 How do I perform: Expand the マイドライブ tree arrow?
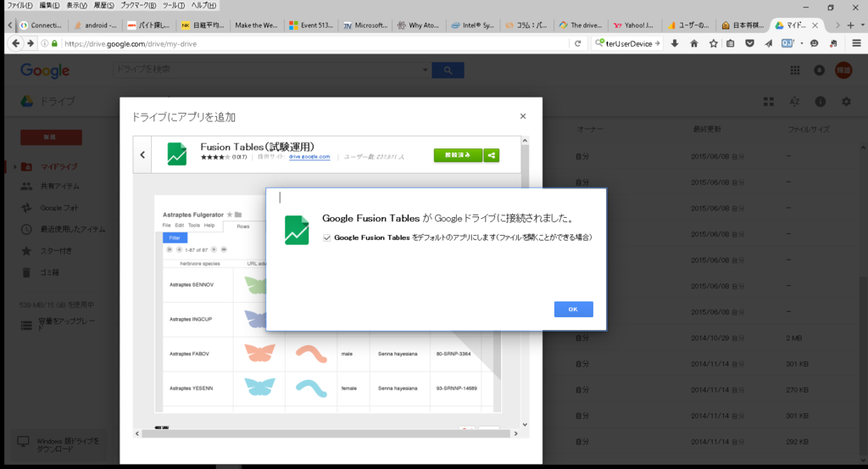15,167
